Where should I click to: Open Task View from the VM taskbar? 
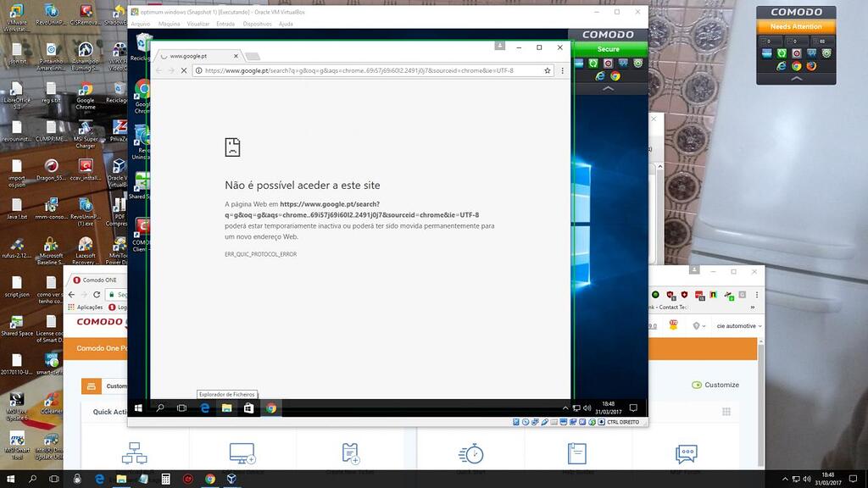pos(181,408)
